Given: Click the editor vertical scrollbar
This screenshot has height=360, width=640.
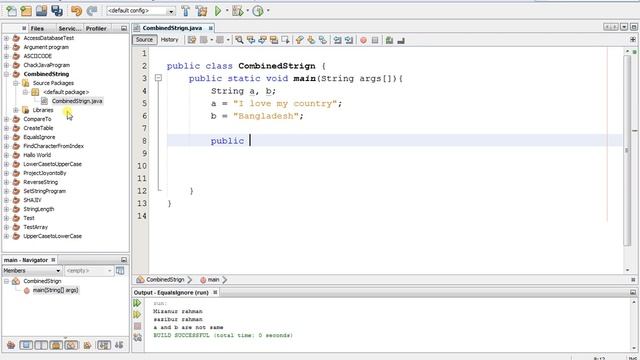Looking at the screenshot, I should (x=627, y=151).
